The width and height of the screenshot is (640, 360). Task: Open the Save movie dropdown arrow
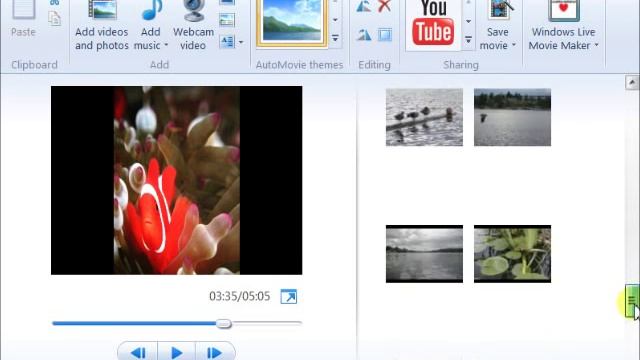(x=513, y=45)
